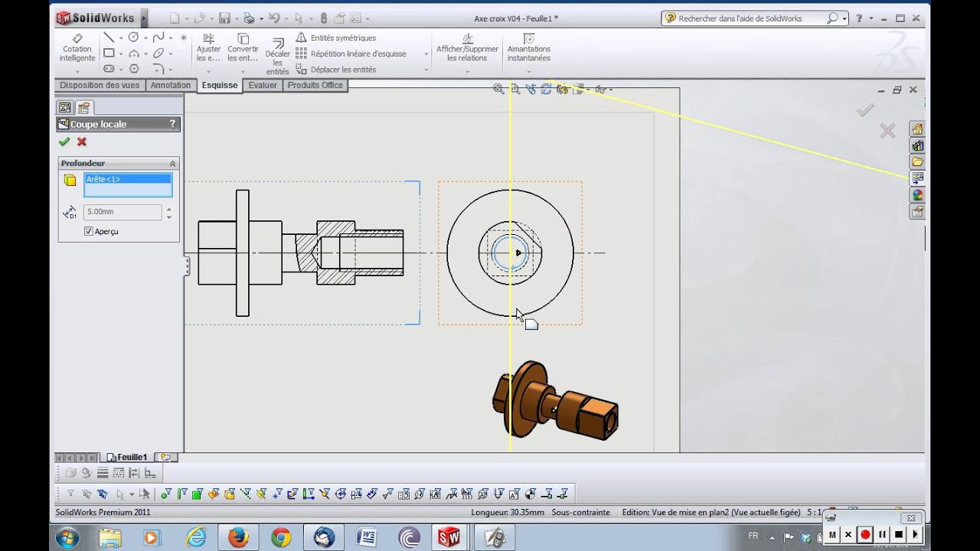Open the File Explorer folder panel icon
980x551 pixels.
917,161
